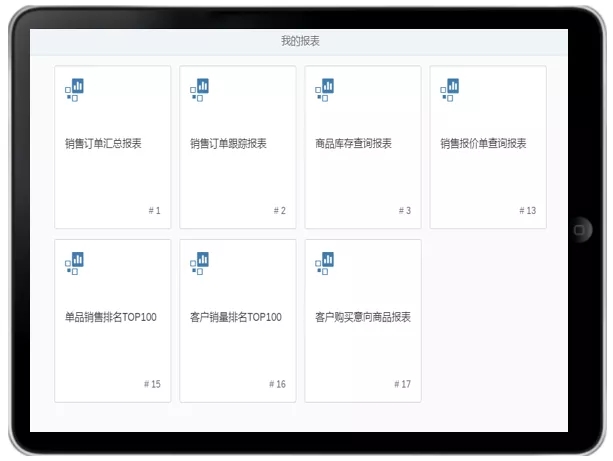Click the # 1 label
This screenshot has width=613, height=461.
pos(154,211)
